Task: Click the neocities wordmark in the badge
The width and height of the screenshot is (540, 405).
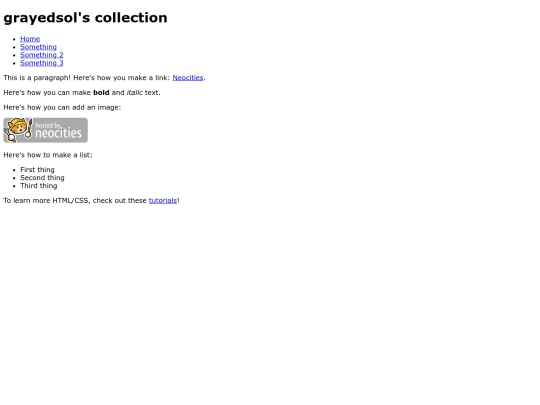Action: click(59, 133)
